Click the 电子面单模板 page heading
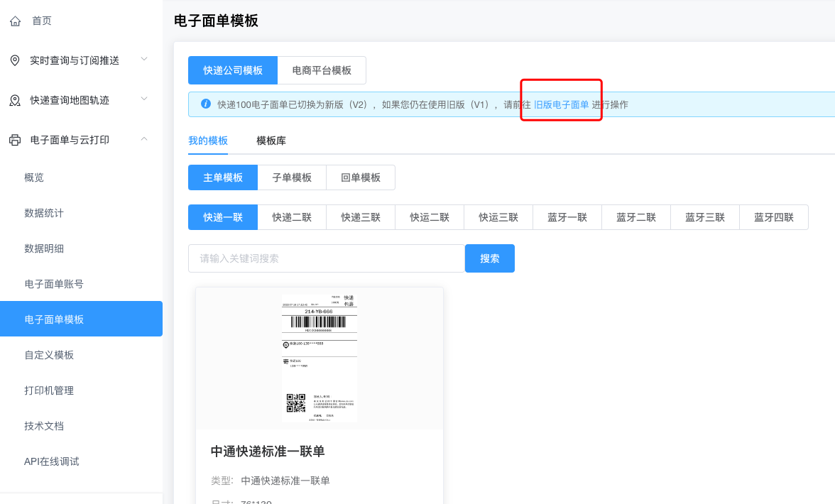Image resolution: width=835 pixels, height=504 pixels. [216, 21]
